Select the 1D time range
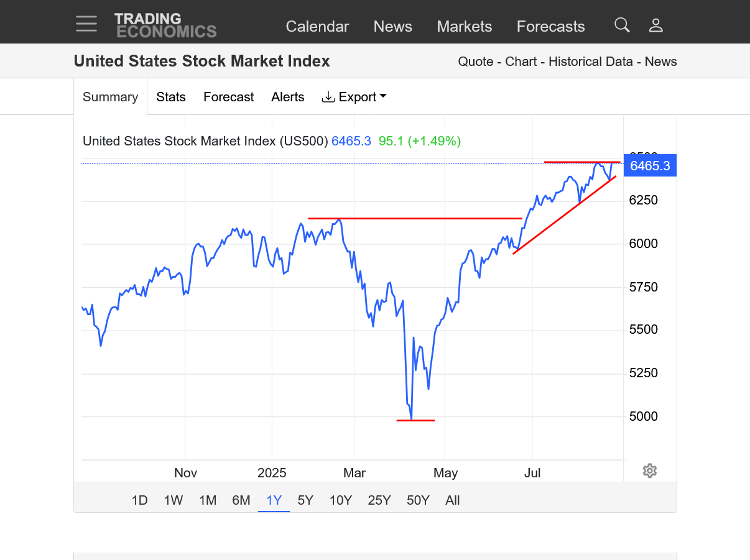The height and width of the screenshot is (560, 750). pyautogui.click(x=140, y=500)
